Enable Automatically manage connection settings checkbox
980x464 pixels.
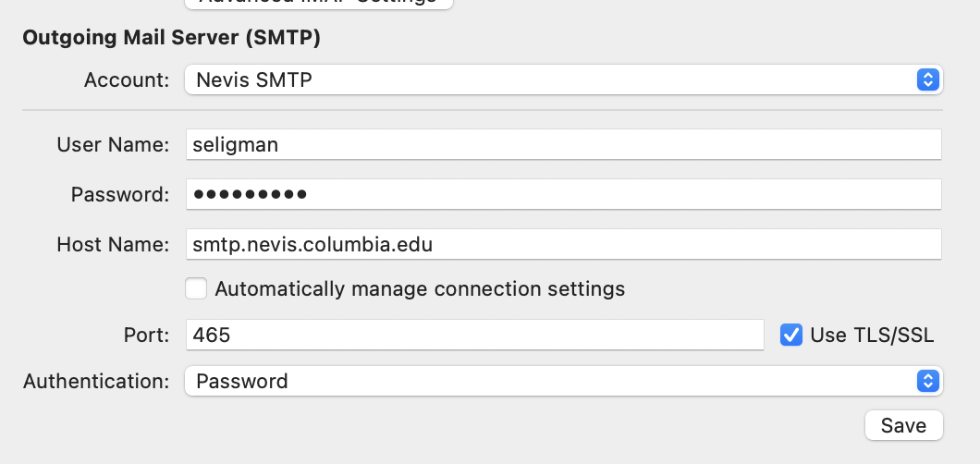196,288
